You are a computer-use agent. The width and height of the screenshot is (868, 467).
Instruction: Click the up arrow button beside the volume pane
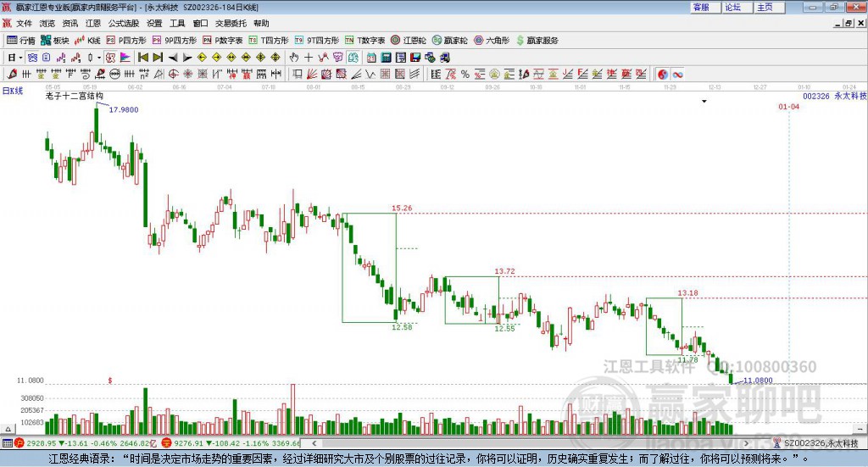coord(8,429)
